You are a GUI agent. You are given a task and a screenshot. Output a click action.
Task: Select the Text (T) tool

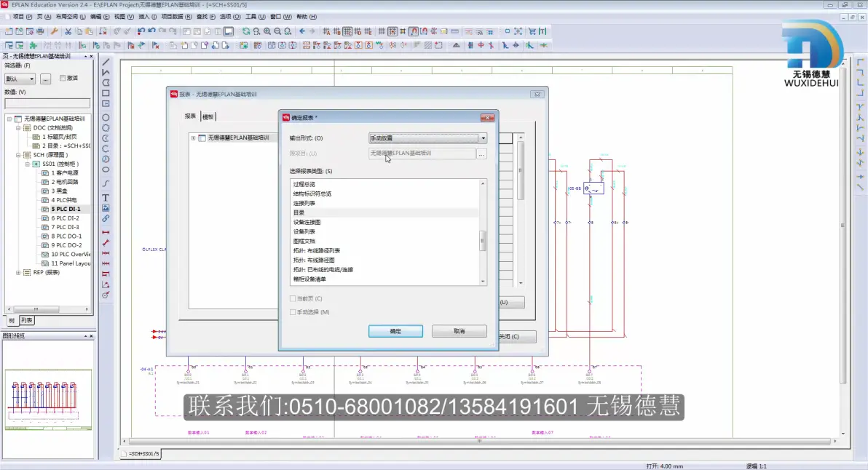coord(106,197)
